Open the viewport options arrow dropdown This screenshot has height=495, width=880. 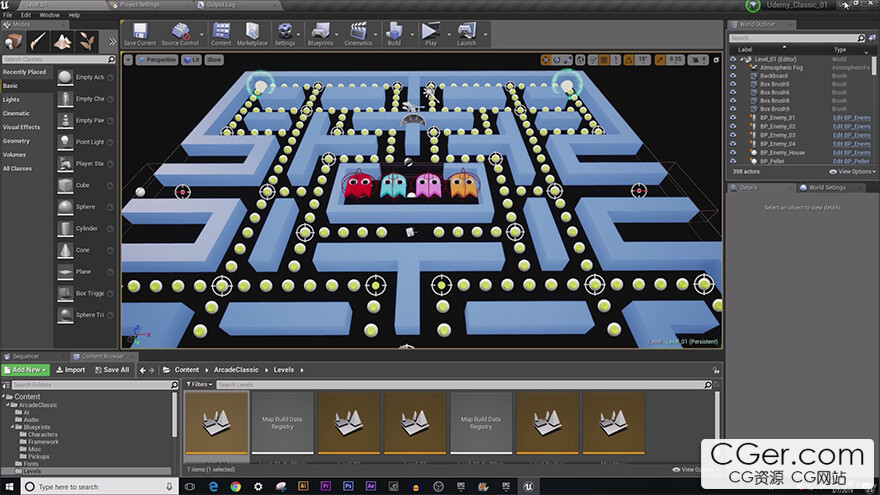128,59
